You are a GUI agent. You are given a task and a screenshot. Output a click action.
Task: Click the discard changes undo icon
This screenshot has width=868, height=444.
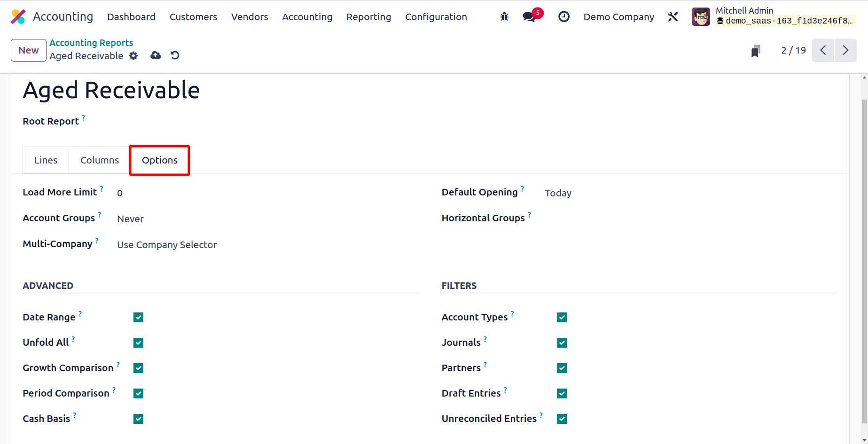click(x=175, y=55)
